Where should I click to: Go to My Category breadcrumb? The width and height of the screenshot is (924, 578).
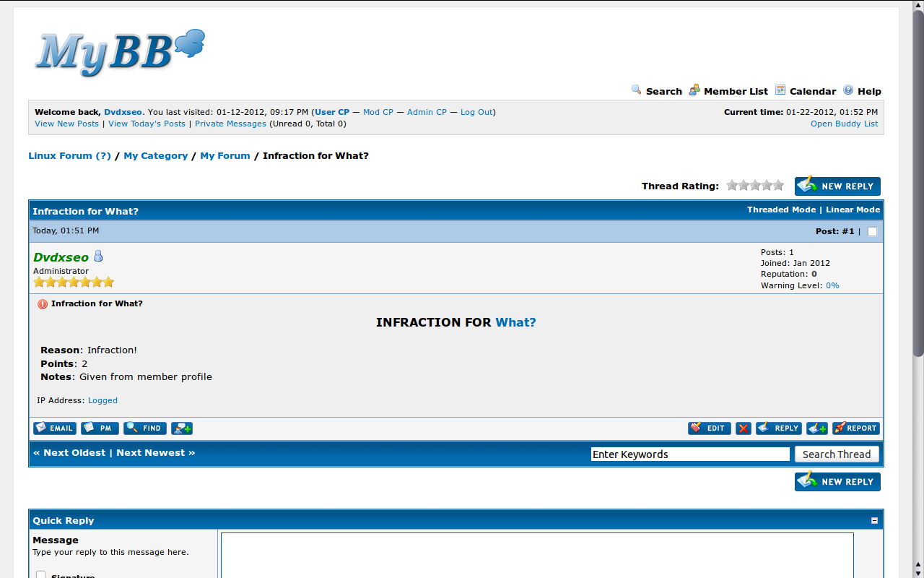[x=156, y=155]
